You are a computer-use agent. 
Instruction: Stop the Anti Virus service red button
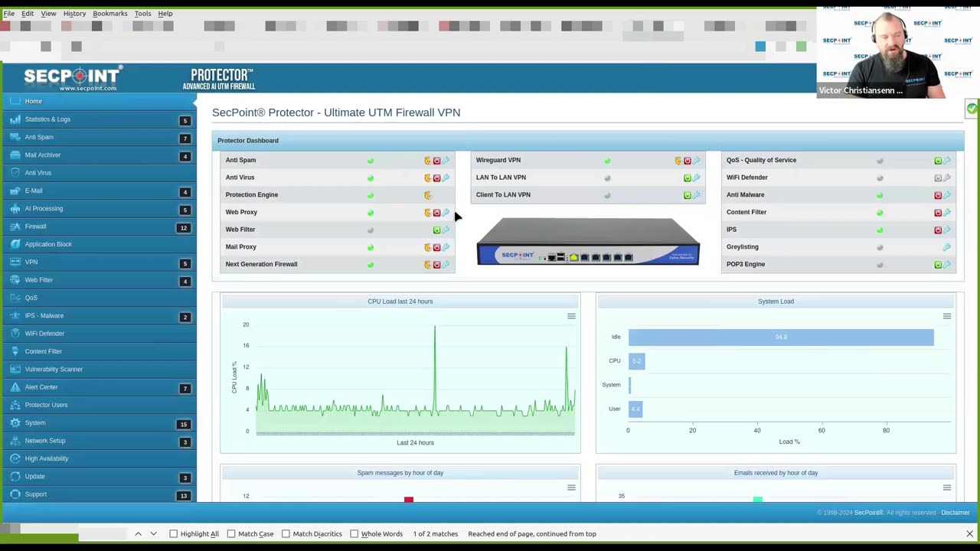coord(437,178)
